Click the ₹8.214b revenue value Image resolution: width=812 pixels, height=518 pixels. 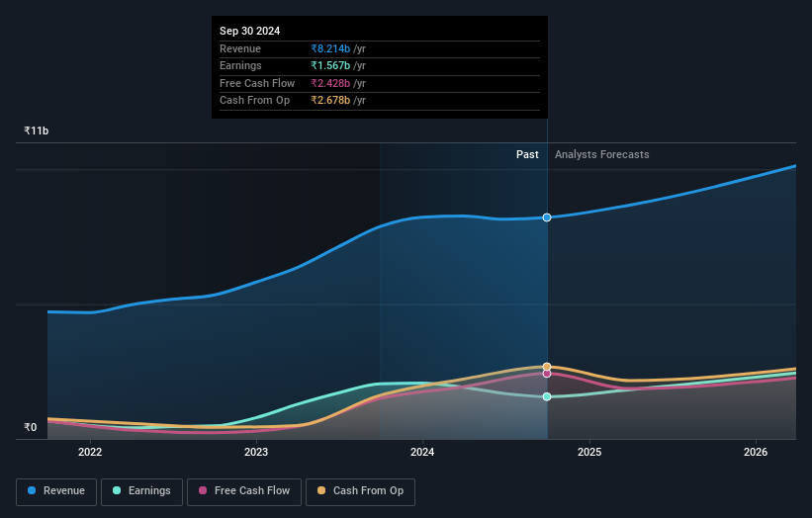tap(330, 48)
